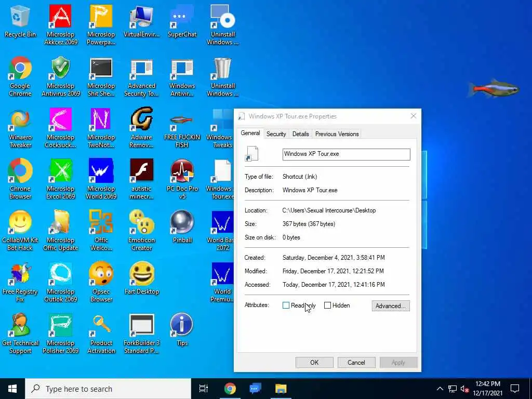Select Advanced Security To... shortcut
This screenshot has width=532, height=399.
141,77
